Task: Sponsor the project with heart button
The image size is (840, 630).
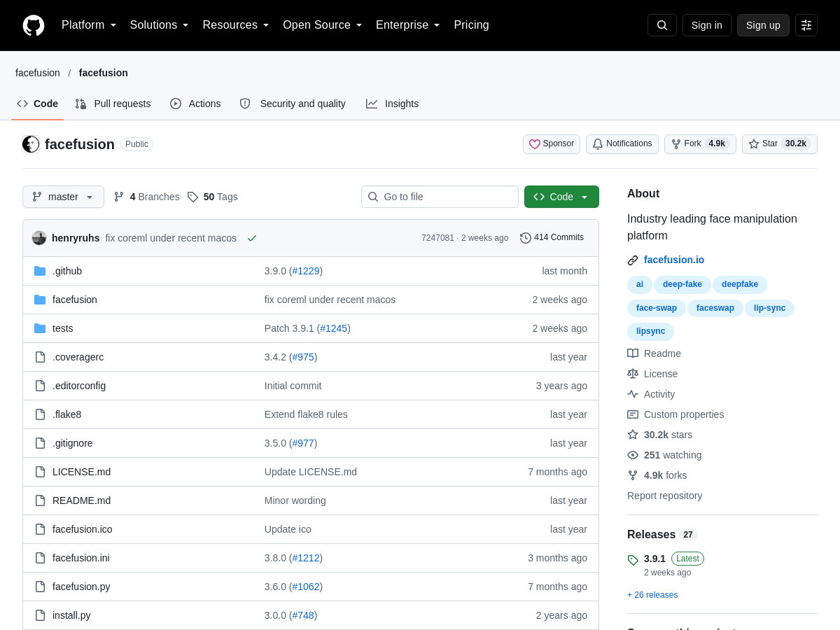Action: click(x=552, y=144)
